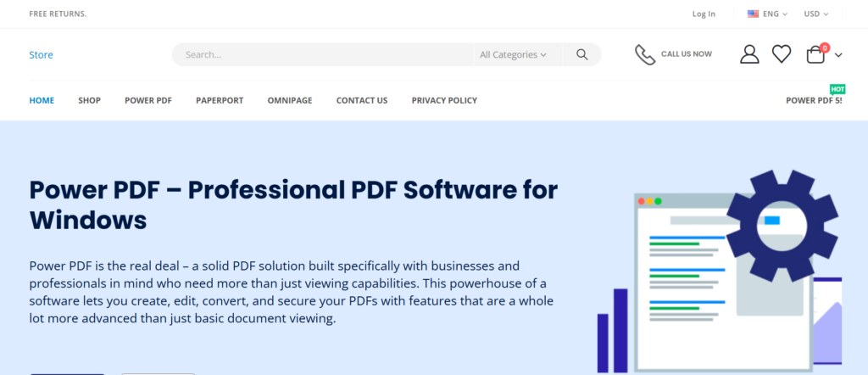This screenshot has height=375, width=868.
Task: Go to the Home menu item
Action: click(x=42, y=100)
